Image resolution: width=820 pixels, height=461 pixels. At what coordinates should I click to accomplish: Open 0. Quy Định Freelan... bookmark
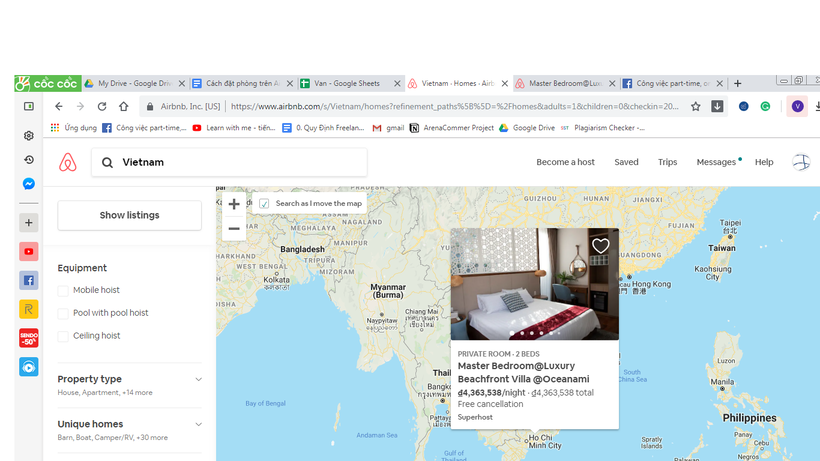tap(323, 128)
